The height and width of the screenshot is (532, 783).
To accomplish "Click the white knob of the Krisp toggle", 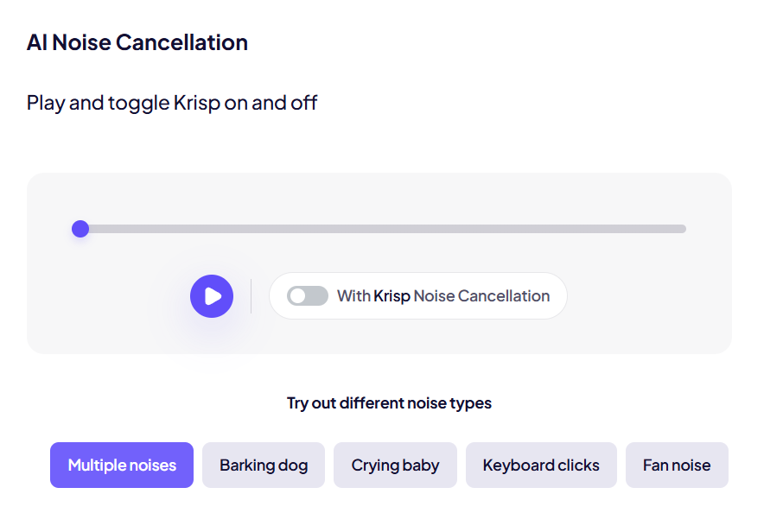I will pyautogui.click(x=298, y=296).
